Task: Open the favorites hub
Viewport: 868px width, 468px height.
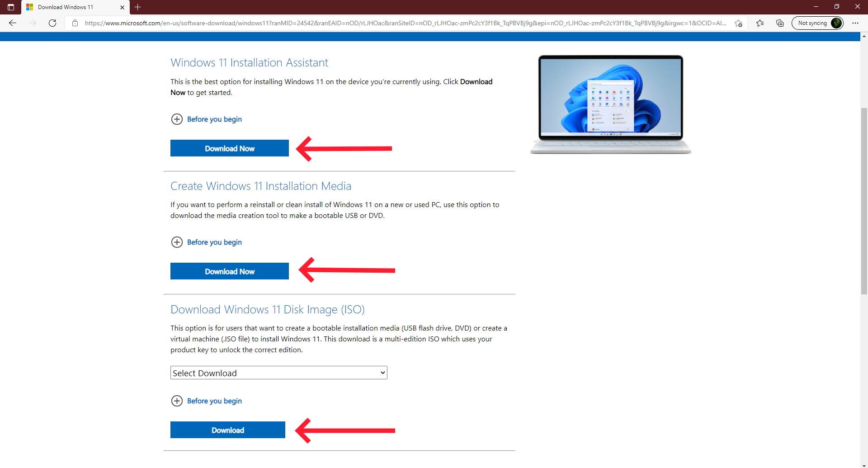Action: pyautogui.click(x=759, y=23)
